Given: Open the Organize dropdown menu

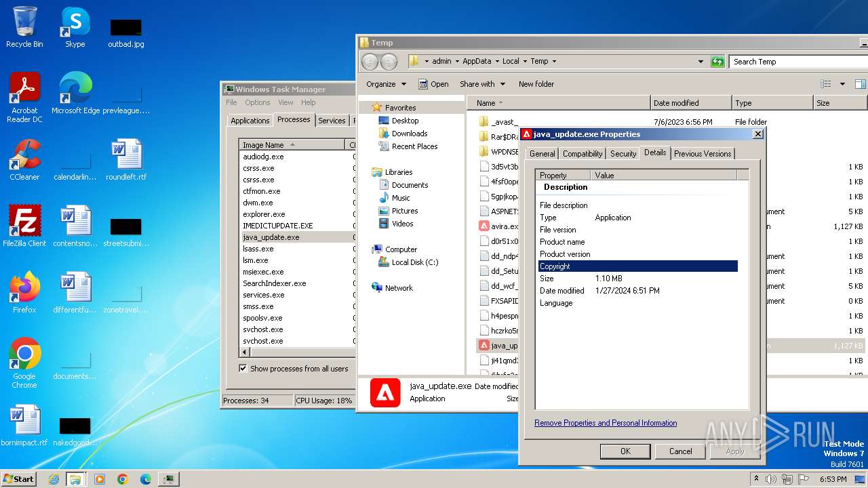Looking at the screenshot, I should [386, 84].
